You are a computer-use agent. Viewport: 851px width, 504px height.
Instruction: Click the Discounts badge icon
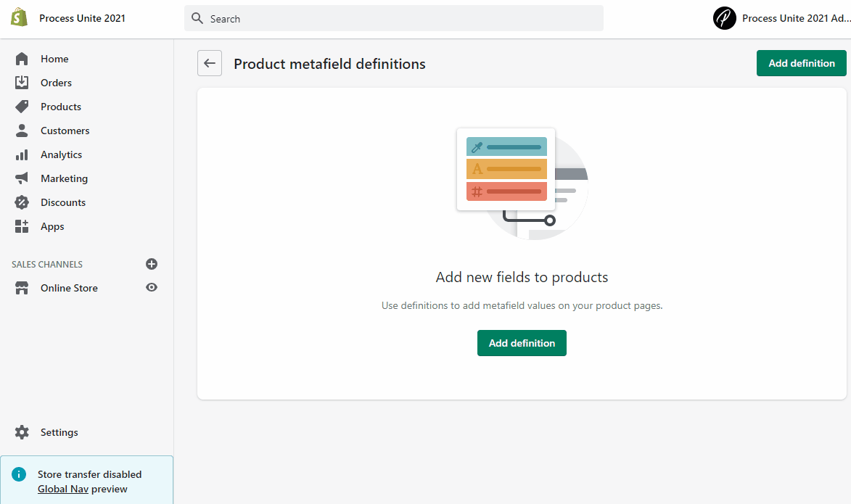22,202
